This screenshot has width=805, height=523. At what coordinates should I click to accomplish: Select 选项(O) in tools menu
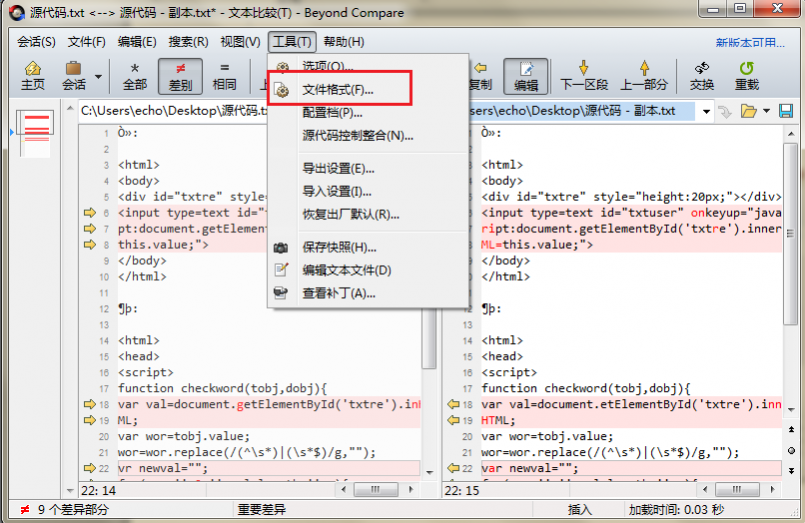368,66
